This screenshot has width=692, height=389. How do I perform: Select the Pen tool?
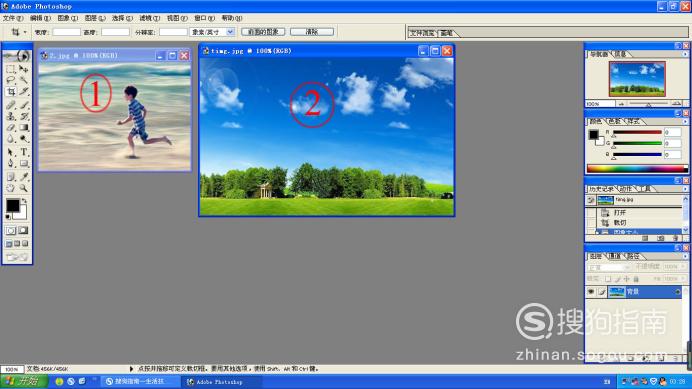click(x=11, y=163)
